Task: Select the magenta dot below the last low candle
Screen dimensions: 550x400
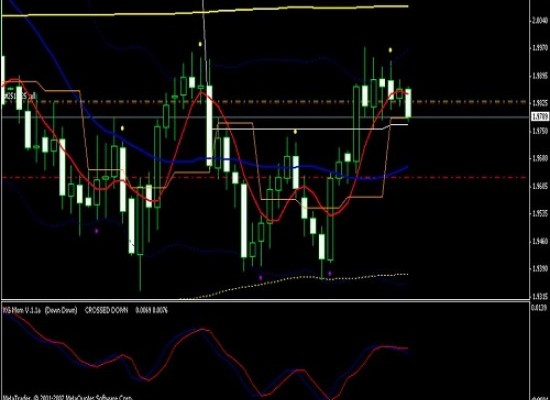Action: tap(330, 273)
